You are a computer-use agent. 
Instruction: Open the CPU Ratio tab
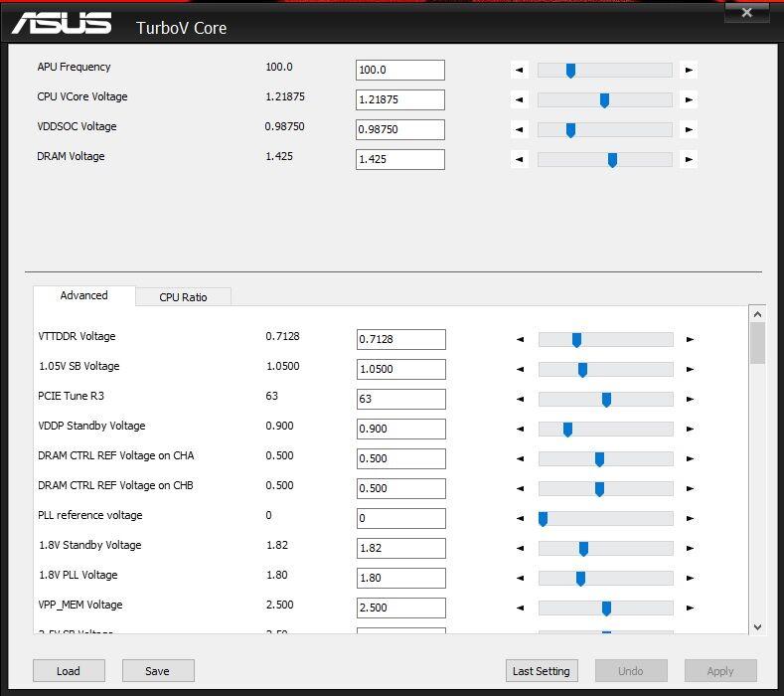click(183, 297)
